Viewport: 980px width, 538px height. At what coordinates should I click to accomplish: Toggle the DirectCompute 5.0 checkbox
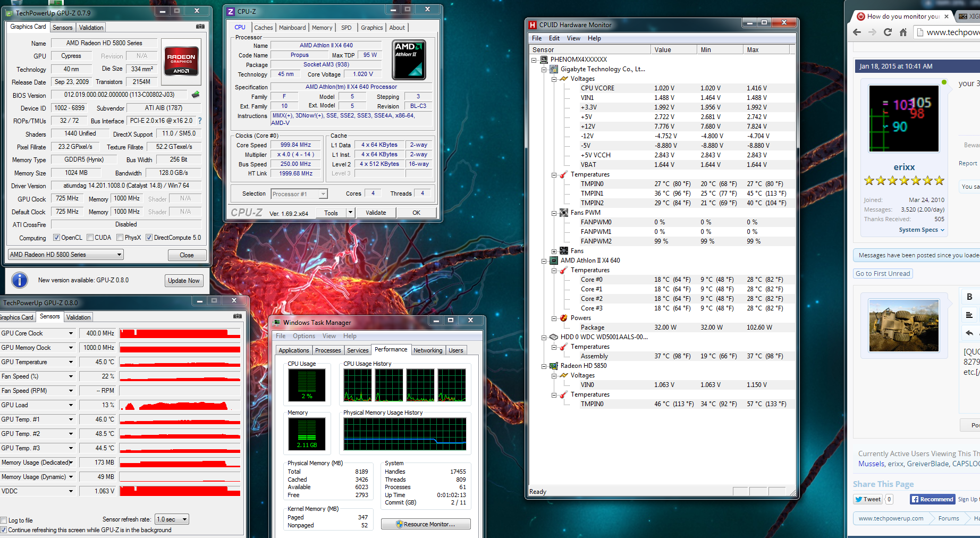click(x=149, y=238)
